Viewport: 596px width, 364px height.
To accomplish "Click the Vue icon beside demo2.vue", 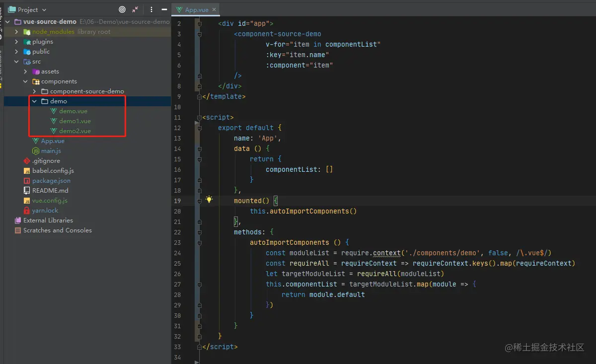I will click(x=54, y=131).
